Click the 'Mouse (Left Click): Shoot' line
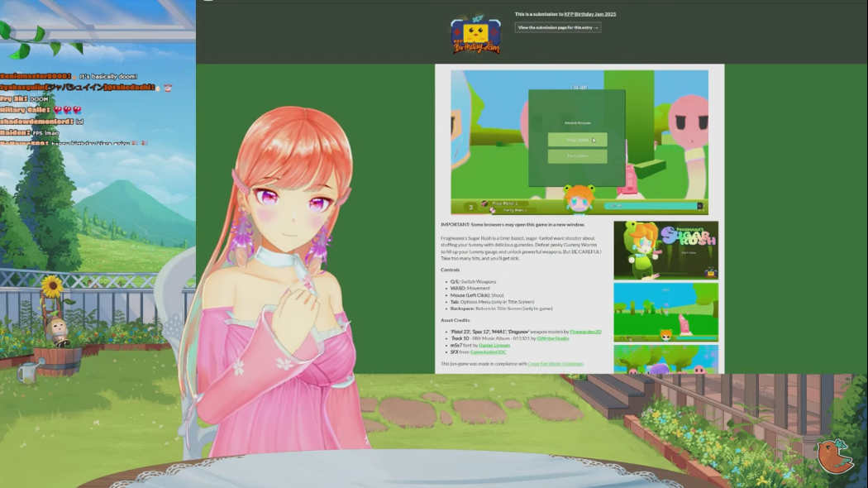The width and height of the screenshot is (868, 488). (x=477, y=295)
